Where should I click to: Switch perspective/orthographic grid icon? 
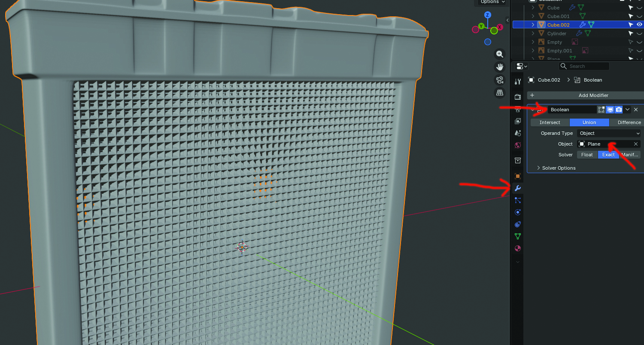(500, 92)
